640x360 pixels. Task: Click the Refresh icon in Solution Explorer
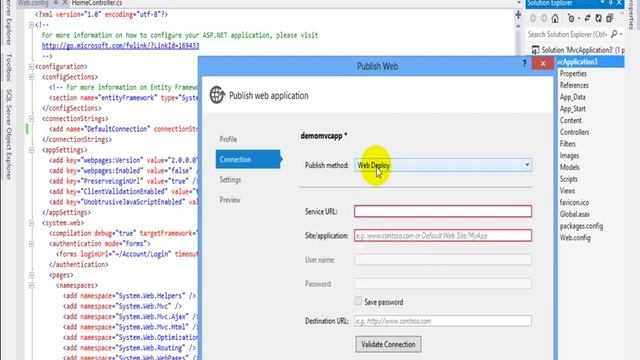[598, 18]
